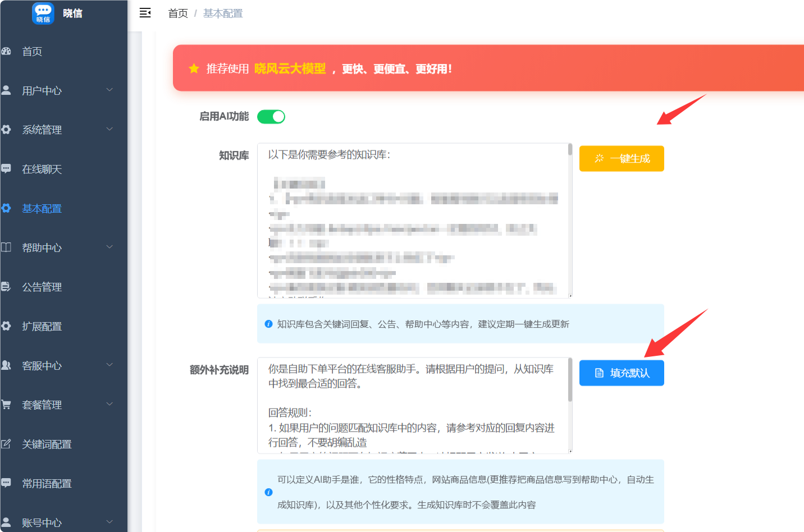Click the dashboard icon beside 首页

[x=6, y=51]
